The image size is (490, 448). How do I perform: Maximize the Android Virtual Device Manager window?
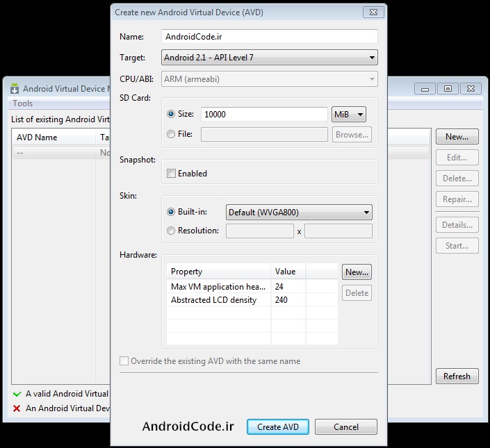448,88
